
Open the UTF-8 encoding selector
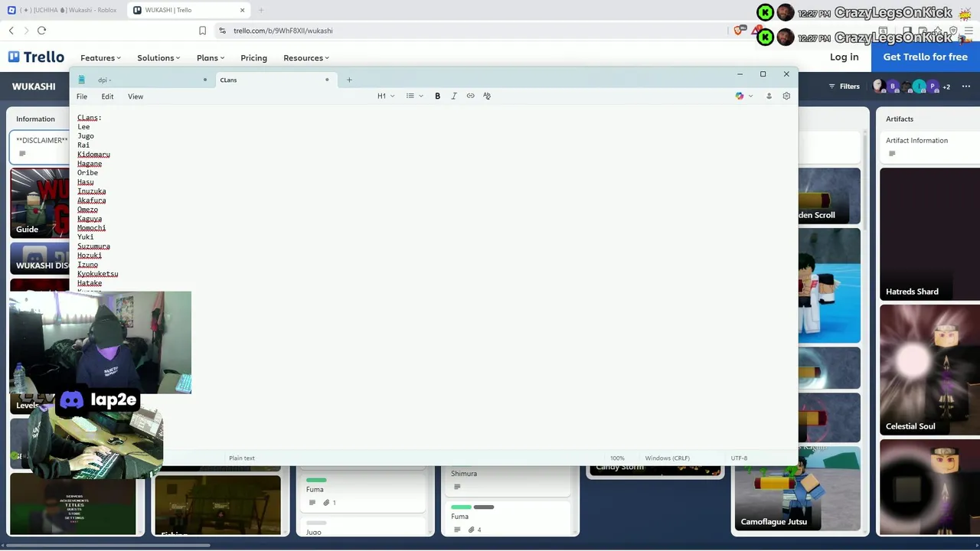coord(739,458)
